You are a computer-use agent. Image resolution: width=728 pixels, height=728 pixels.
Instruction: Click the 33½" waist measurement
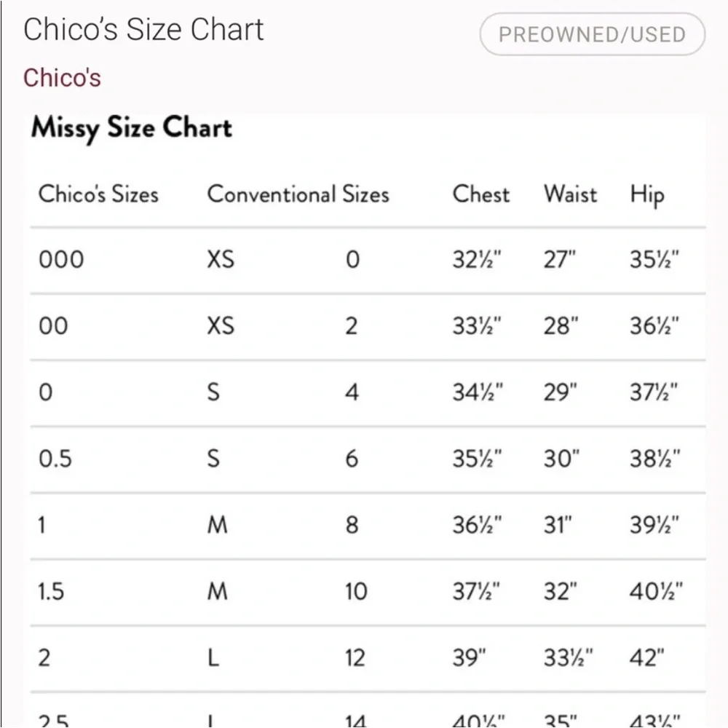pyautogui.click(x=569, y=658)
